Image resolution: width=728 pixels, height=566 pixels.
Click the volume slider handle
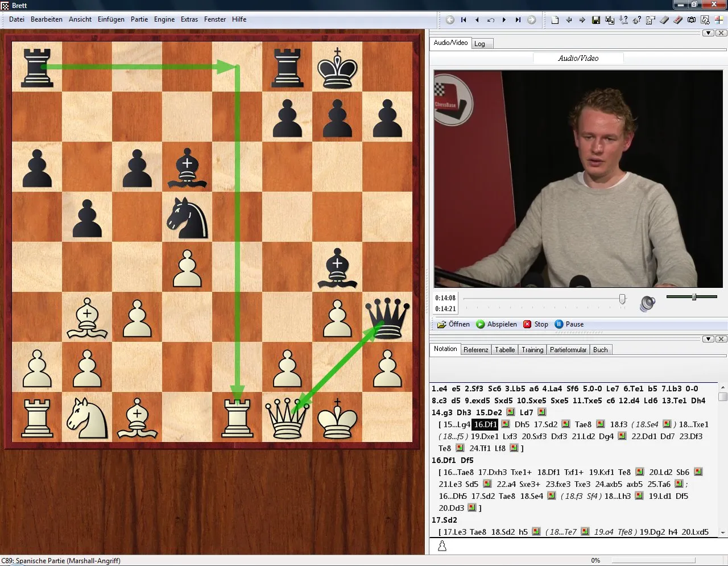click(x=694, y=296)
